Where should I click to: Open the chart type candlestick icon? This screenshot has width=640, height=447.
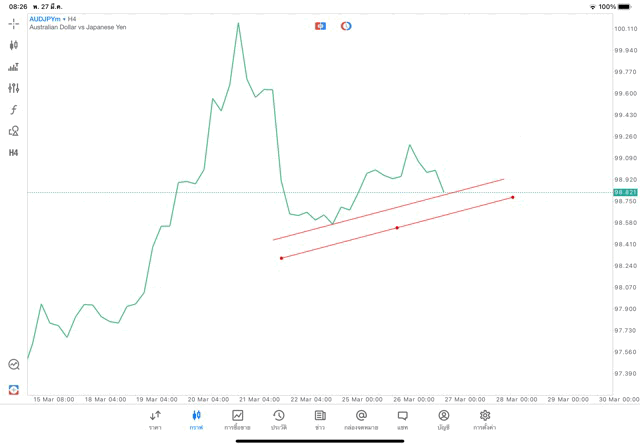[x=13, y=45]
